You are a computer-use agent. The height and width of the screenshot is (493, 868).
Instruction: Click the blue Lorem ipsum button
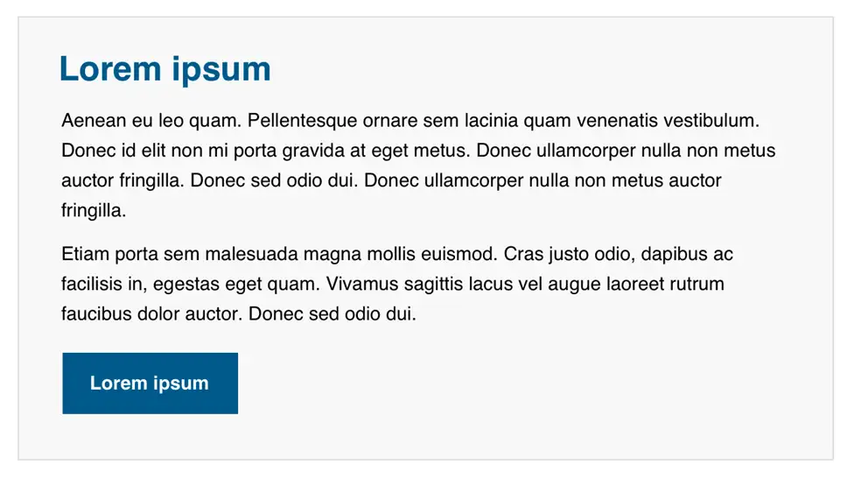[150, 384]
